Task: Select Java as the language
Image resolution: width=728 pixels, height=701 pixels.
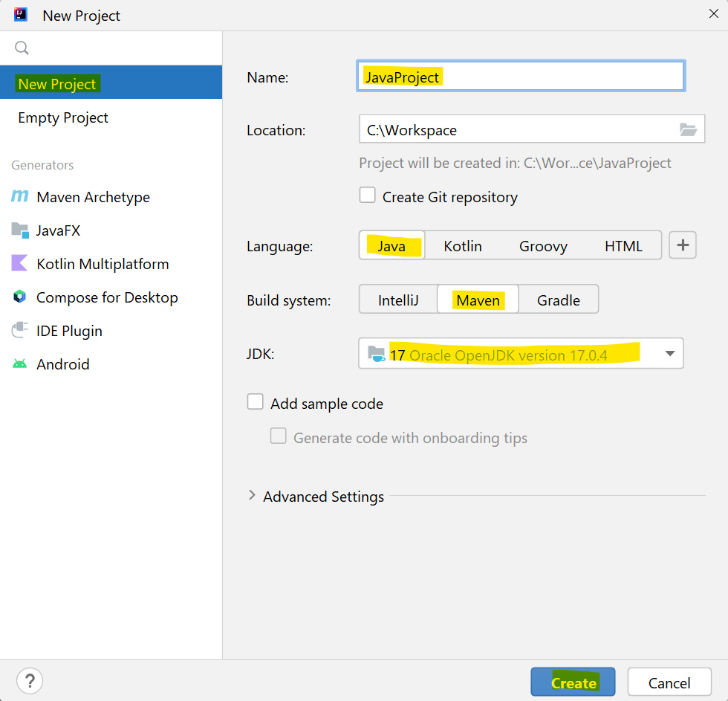Action: [x=391, y=245]
